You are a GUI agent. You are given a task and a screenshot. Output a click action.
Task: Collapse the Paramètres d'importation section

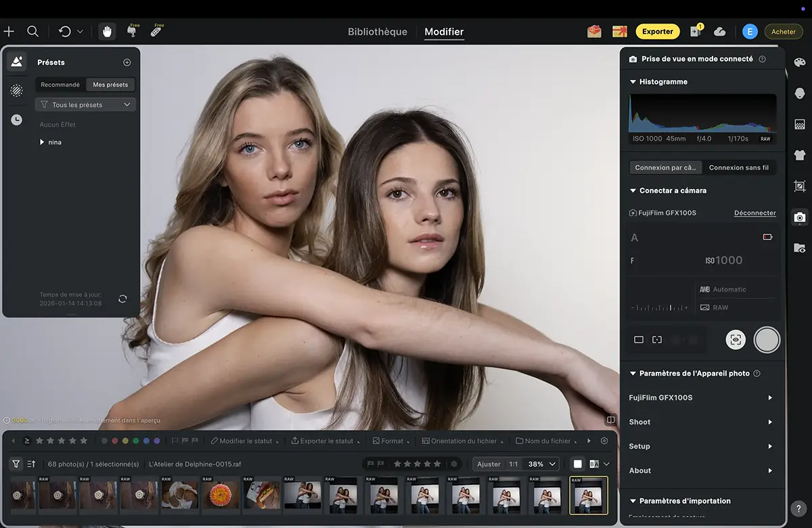click(x=633, y=502)
